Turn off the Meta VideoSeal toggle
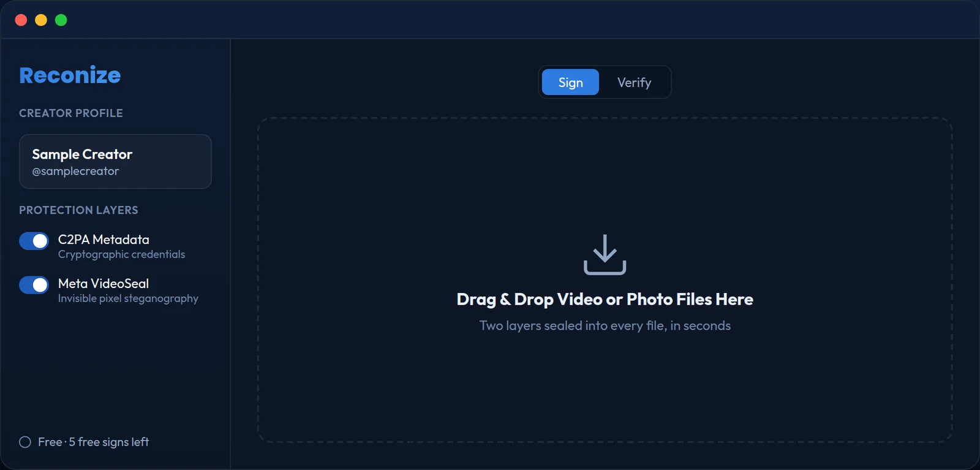980x470 pixels. (34, 285)
